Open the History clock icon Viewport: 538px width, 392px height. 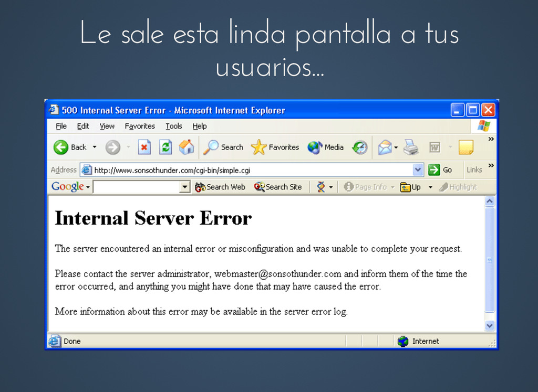click(x=360, y=147)
